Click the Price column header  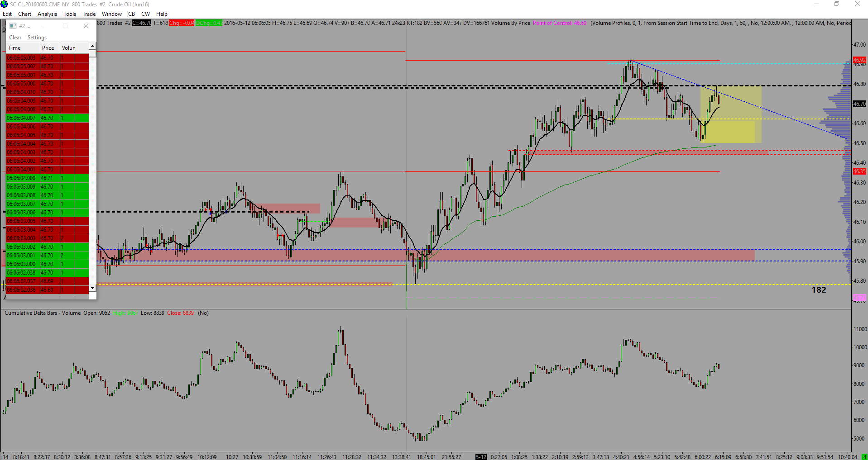pyautogui.click(x=50, y=48)
